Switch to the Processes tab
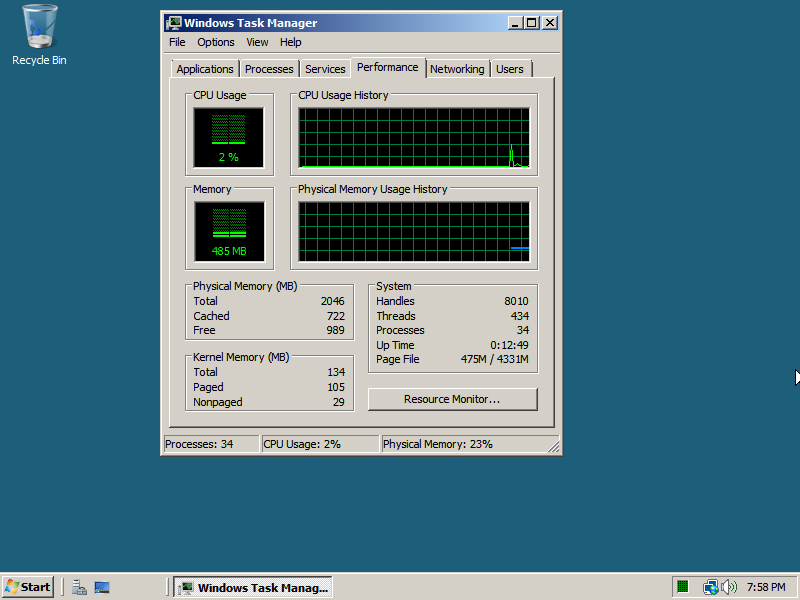This screenshot has width=800, height=600. 269,69
